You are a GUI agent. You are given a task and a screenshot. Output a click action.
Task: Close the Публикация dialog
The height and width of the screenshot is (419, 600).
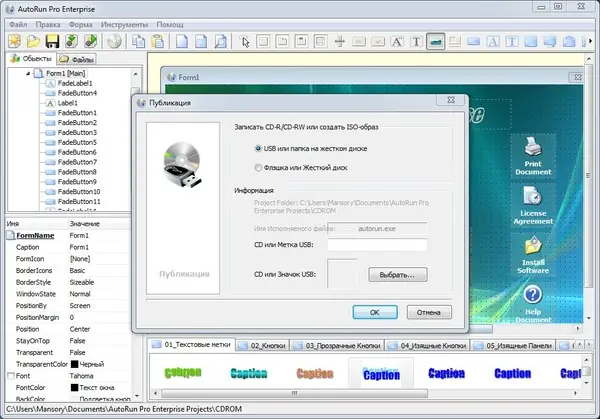click(x=451, y=100)
